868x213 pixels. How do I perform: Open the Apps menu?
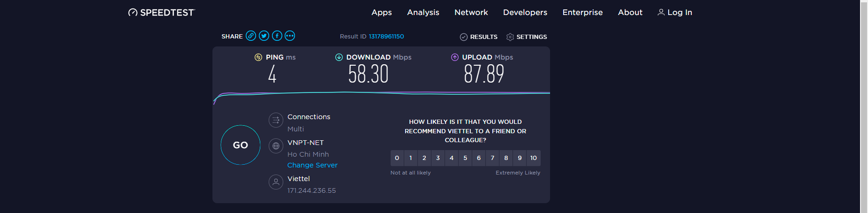coord(381,13)
